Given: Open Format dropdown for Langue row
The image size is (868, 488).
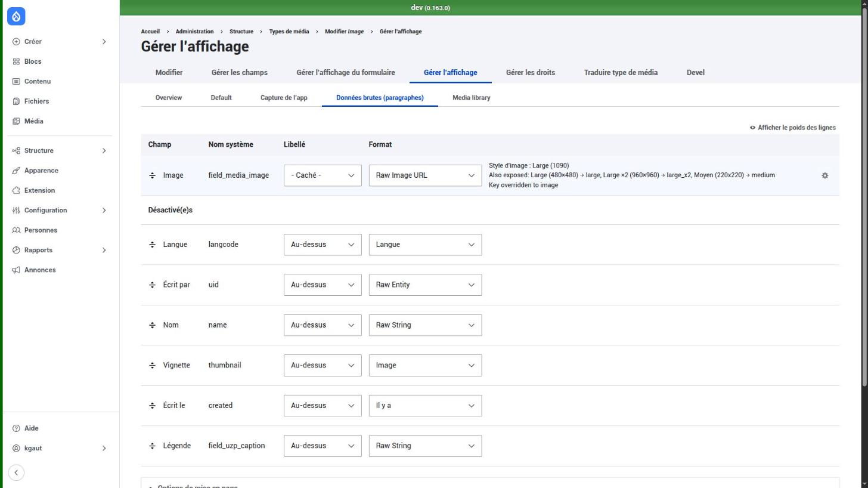Looking at the screenshot, I should tap(425, 245).
